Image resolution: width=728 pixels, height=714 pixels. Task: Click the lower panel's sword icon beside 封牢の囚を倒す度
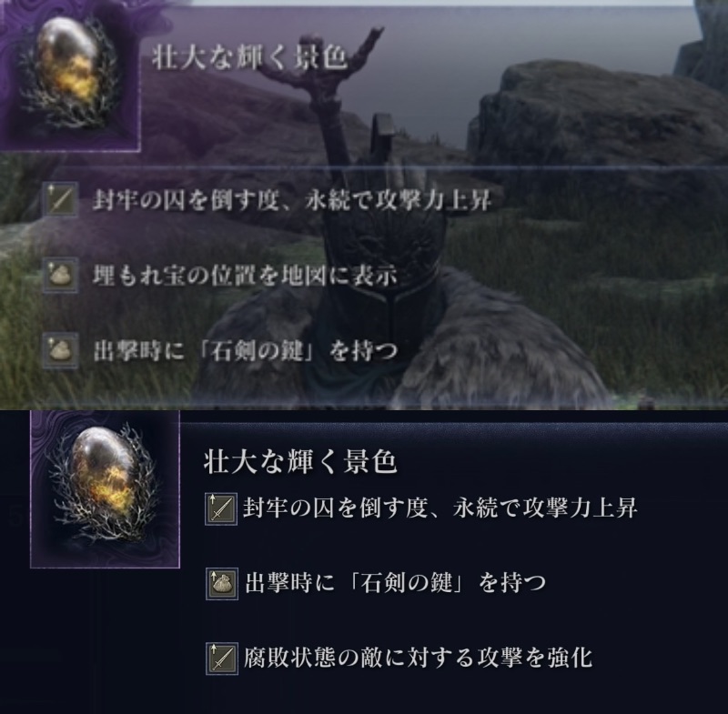pyautogui.click(x=221, y=509)
